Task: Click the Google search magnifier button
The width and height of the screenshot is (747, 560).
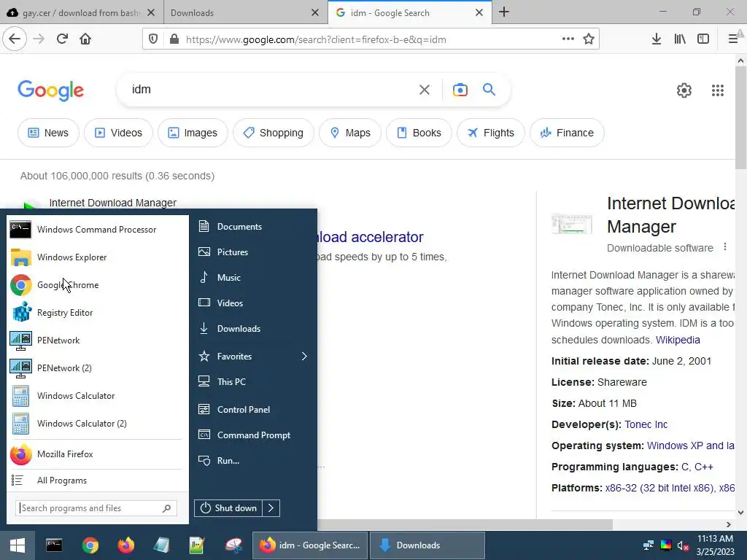Action: tap(489, 89)
